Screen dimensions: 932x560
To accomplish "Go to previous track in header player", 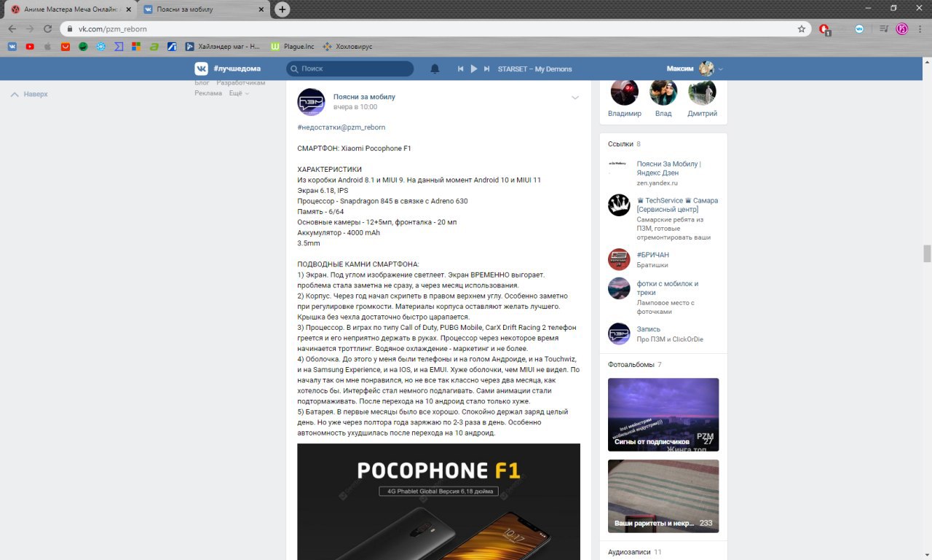I will click(x=460, y=68).
